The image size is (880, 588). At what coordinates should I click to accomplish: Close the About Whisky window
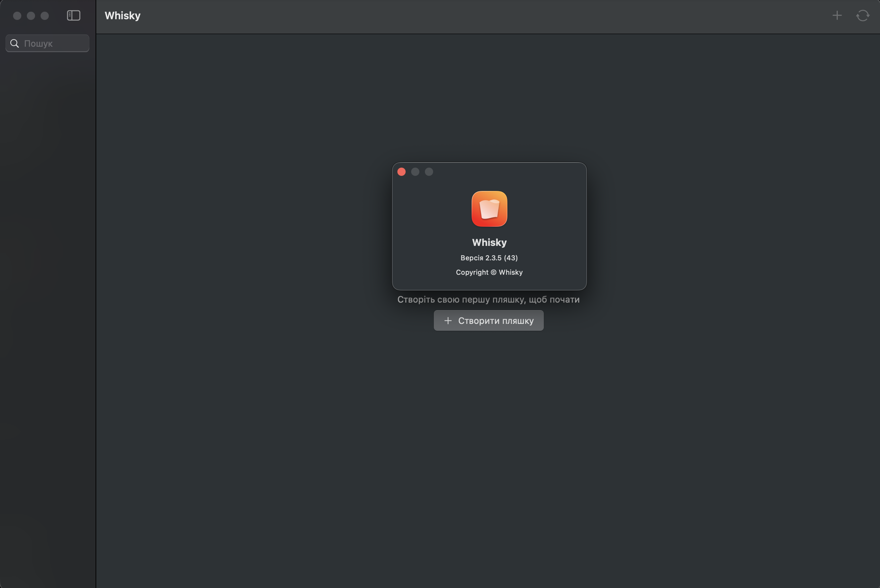[401, 172]
